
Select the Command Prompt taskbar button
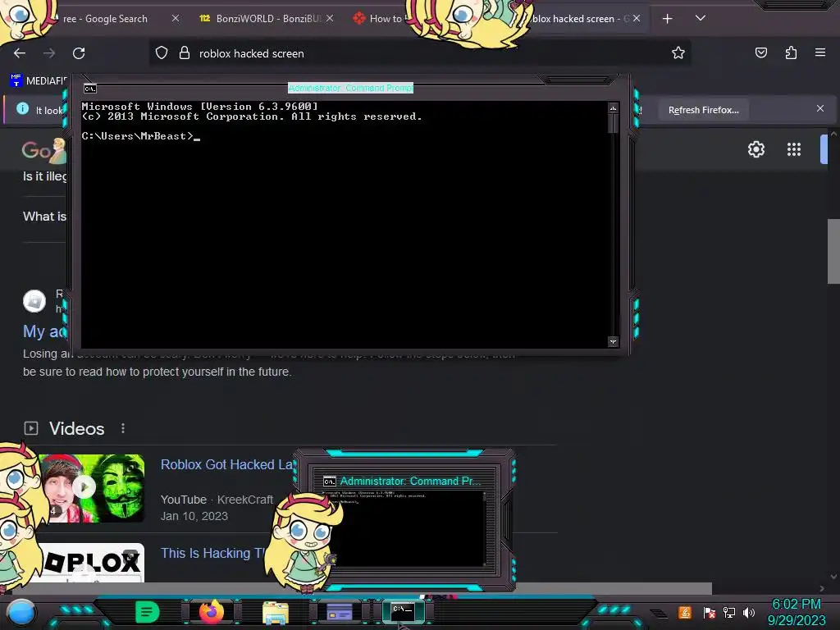[403, 612]
